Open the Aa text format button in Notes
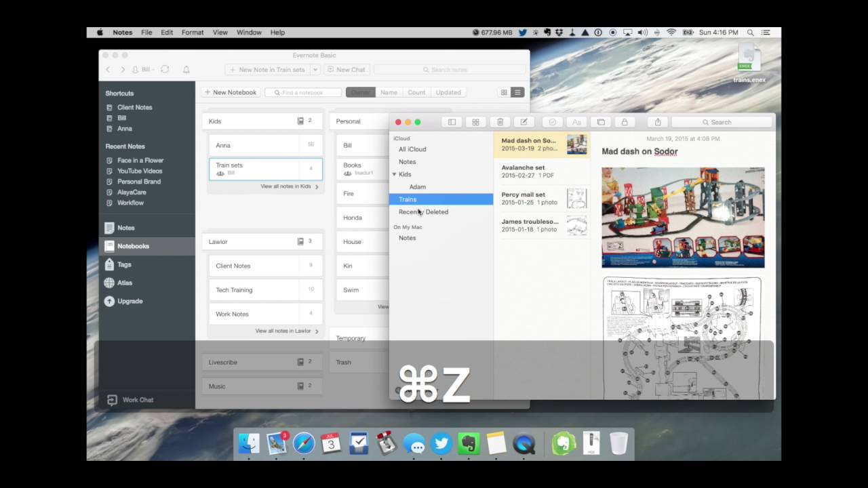Screen dimensions: 868x488 576,122
